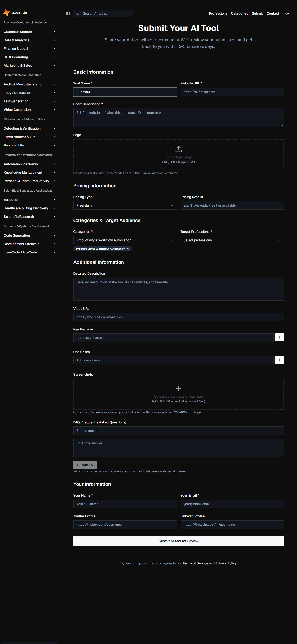Click the screenshots upload plus icon
Screen dimensions: 297x644
pos(178,388)
